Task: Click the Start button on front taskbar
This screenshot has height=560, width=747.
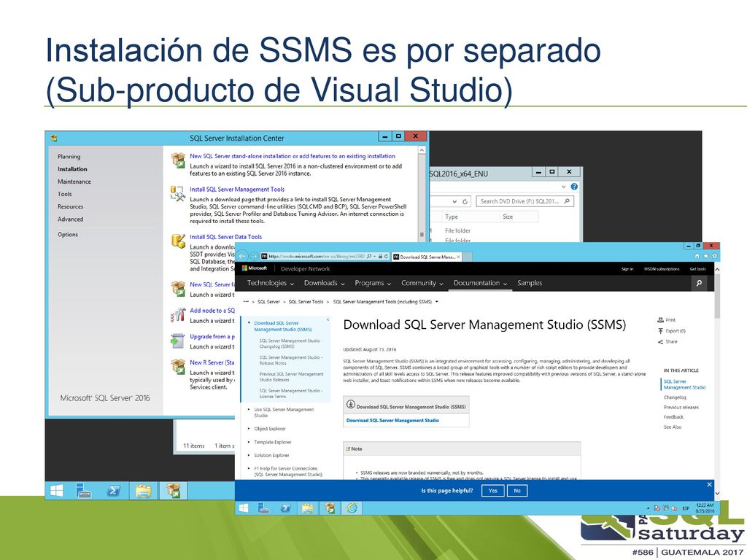Action: point(244,508)
